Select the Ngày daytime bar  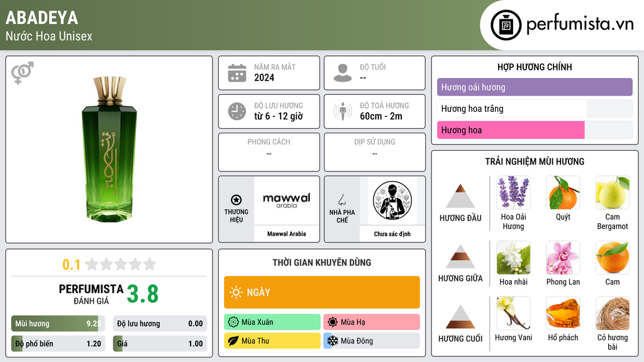point(322,292)
